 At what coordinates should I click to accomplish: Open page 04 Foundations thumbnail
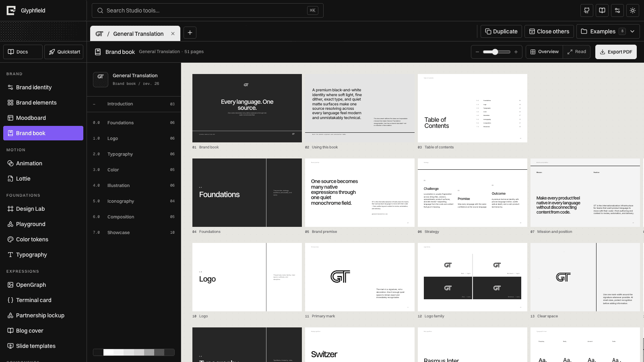[247, 193]
